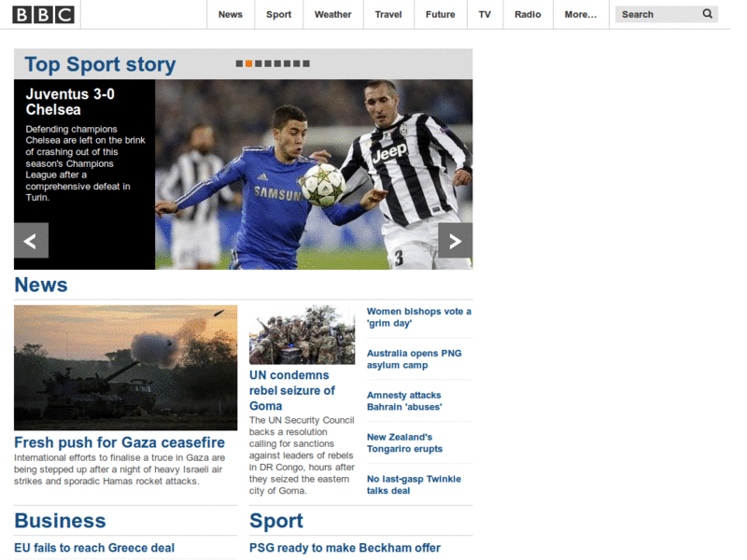
Task: Open the Business section heading
Action: 60,521
